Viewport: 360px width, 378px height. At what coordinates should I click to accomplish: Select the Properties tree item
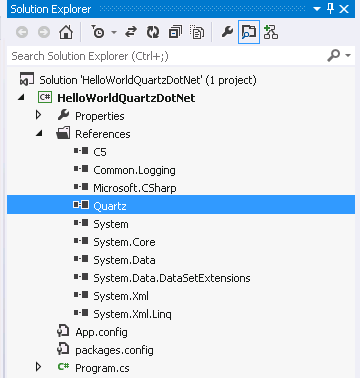[x=100, y=116]
